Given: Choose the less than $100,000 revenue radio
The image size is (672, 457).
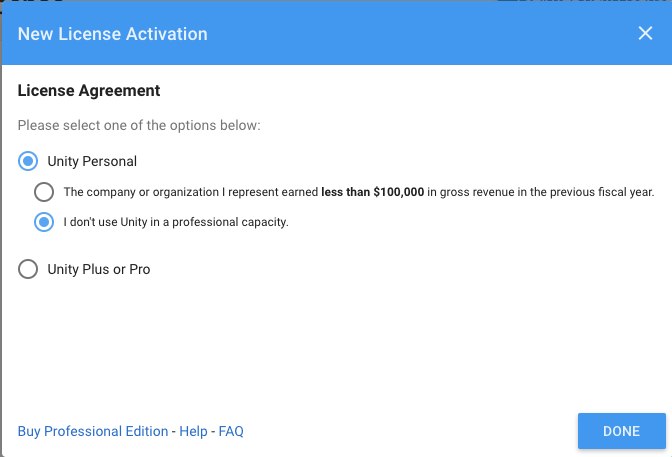Looking at the screenshot, I should pyautogui.click(x=44, y=192).
